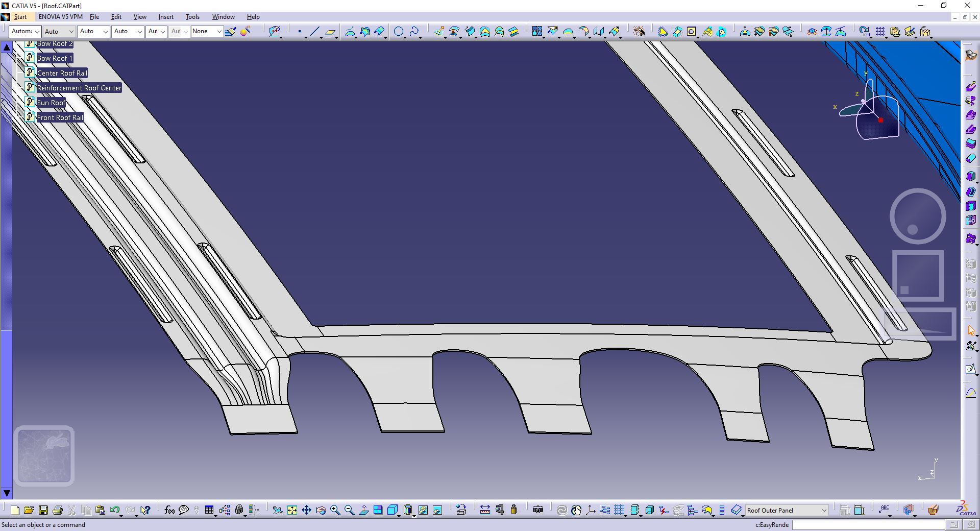Select the Fit All In view icon

(292, 510)
